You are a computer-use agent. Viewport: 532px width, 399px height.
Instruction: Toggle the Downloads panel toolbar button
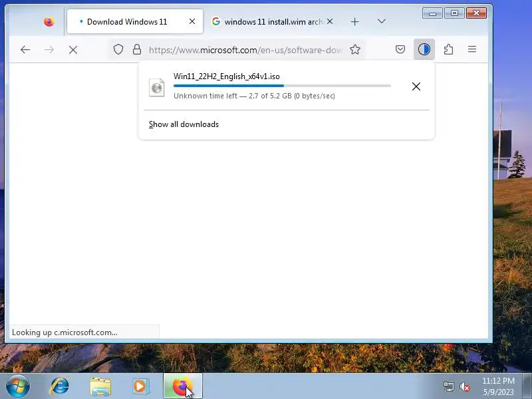[x=424, y=49]
